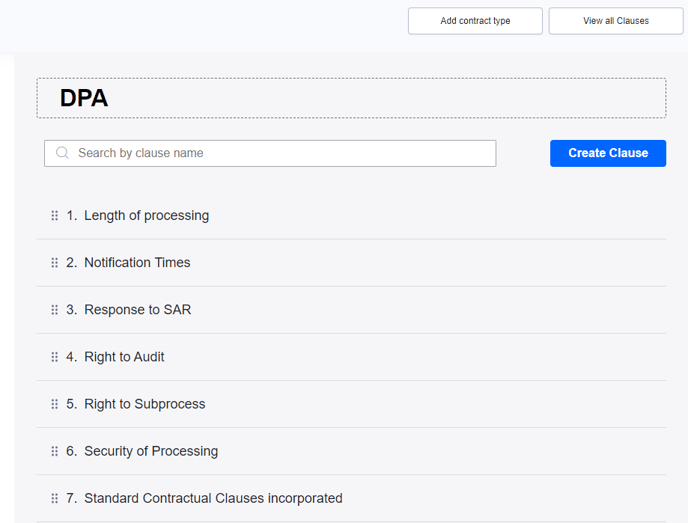Open View all Clauses

pos(616,21)
